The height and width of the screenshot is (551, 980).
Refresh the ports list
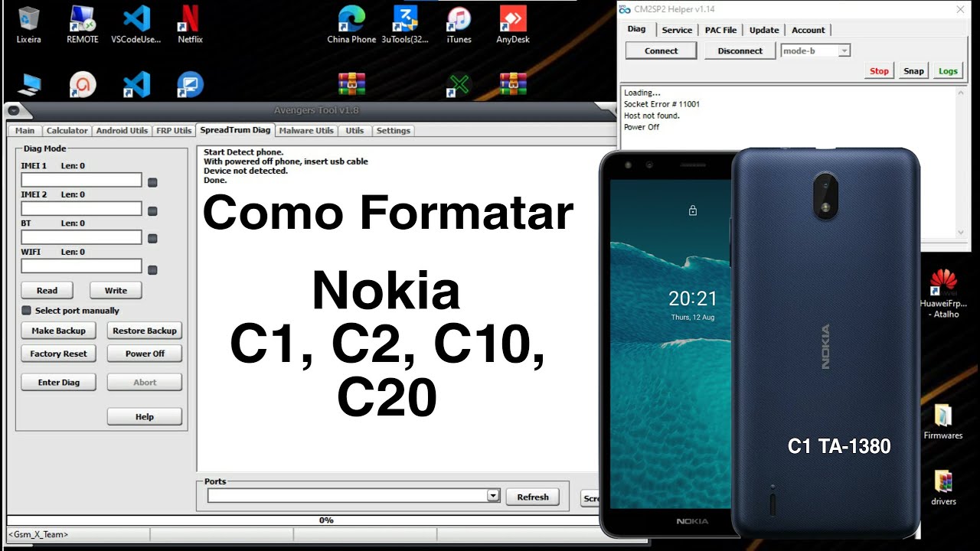point(533,497)
